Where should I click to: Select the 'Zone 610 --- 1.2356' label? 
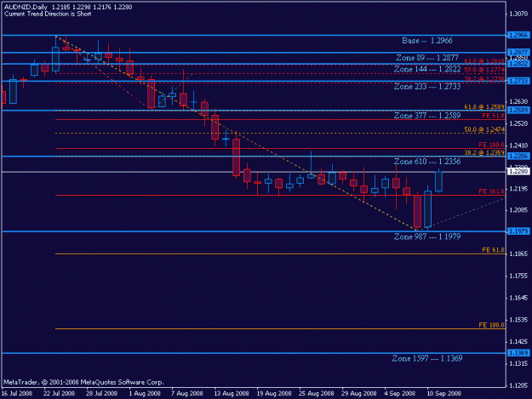tap(427, 162)
